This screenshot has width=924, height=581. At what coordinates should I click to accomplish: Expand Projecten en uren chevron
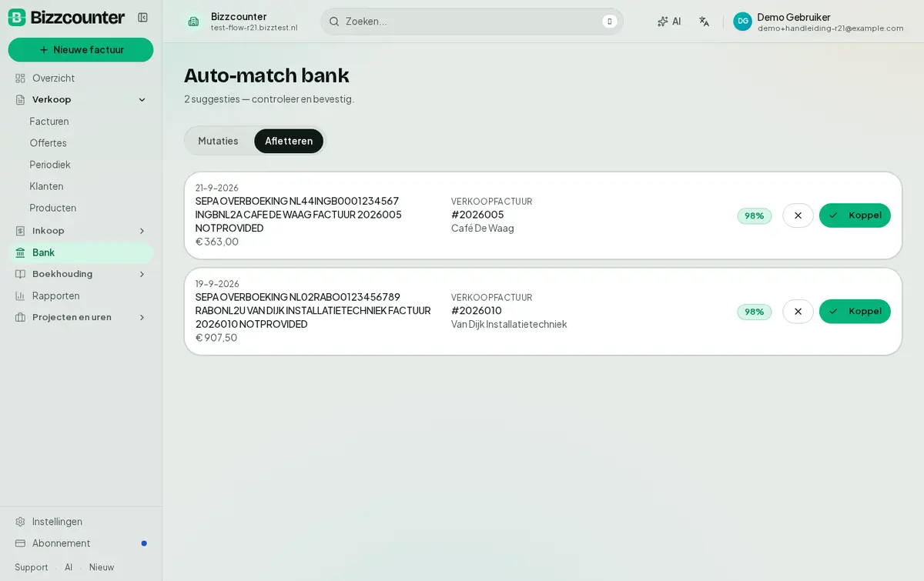tap(142, 317)
